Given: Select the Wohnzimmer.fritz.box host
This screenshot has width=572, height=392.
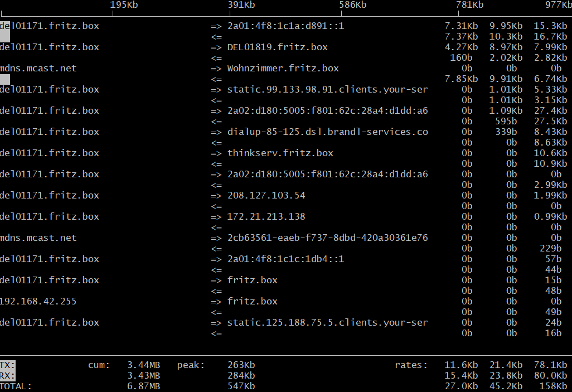Looking at the screenshot, I should point(283,69).
